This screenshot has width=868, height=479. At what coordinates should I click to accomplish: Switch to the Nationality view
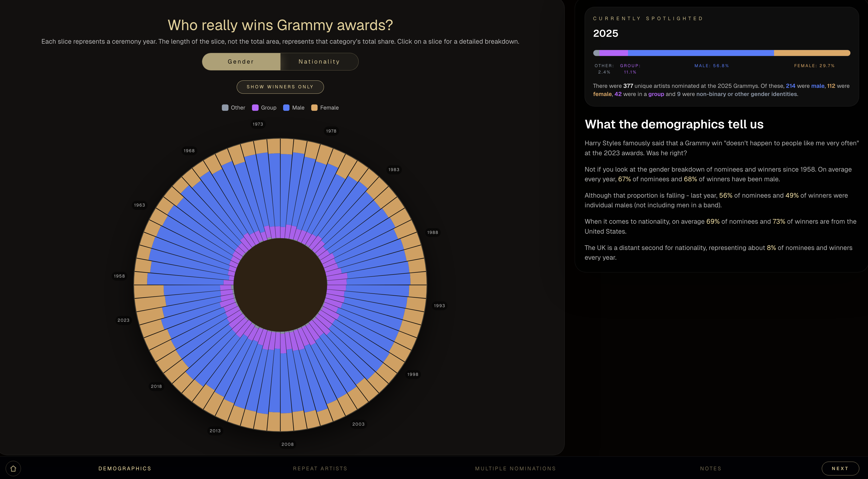pyautogui.click(x=319, y=61)
